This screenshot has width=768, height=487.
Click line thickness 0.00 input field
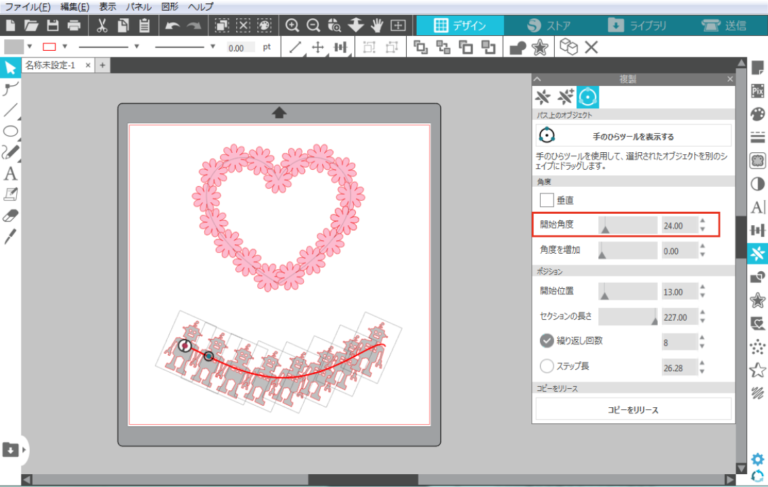pyautogui.click(x=240, y=48)
